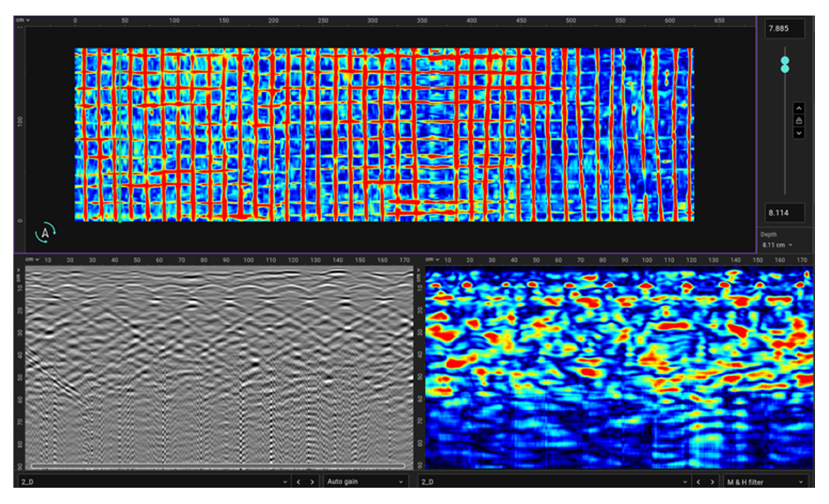
Task: Open the M & H filter dropdown
Action: pyautogui.click(x=765, y=482)
